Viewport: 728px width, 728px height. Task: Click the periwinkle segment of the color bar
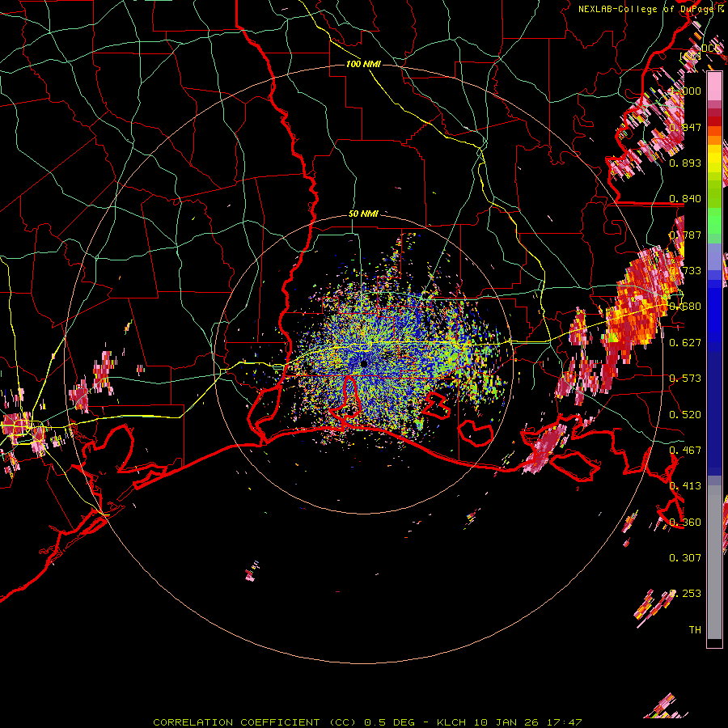point(714,256)
